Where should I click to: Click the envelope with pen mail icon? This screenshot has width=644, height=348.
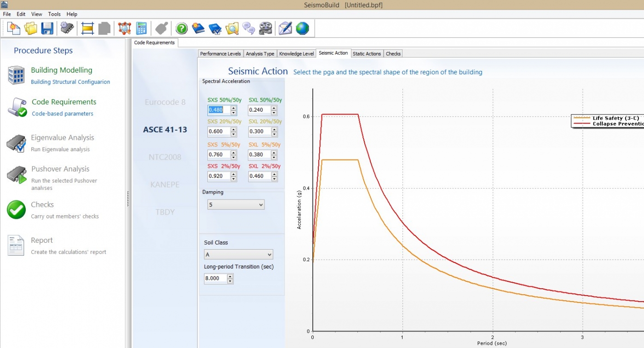tap(285, 29)
